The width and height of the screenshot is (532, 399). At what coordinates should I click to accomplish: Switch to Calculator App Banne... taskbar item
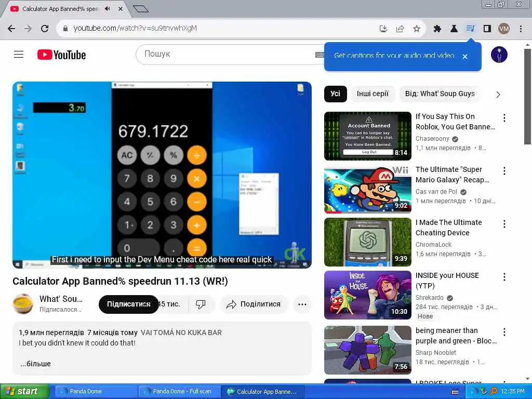pos(262,392)
